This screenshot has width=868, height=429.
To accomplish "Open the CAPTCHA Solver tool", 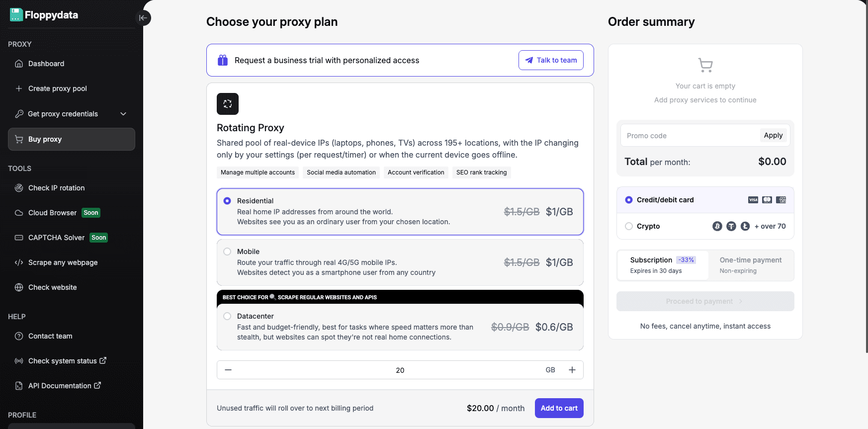I will point(56,237).
